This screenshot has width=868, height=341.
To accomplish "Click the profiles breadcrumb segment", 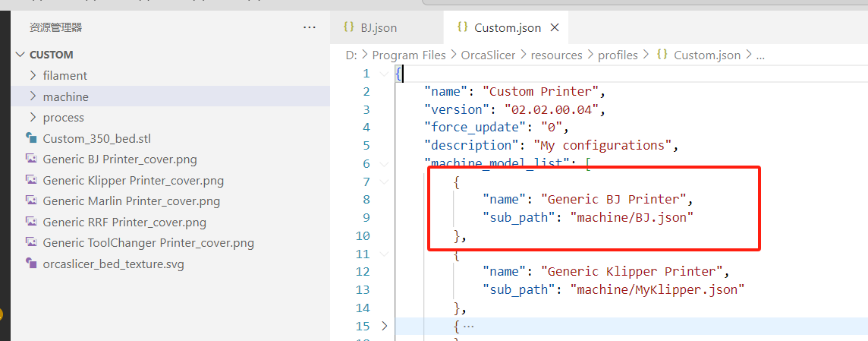I will (x=618, y=55).
